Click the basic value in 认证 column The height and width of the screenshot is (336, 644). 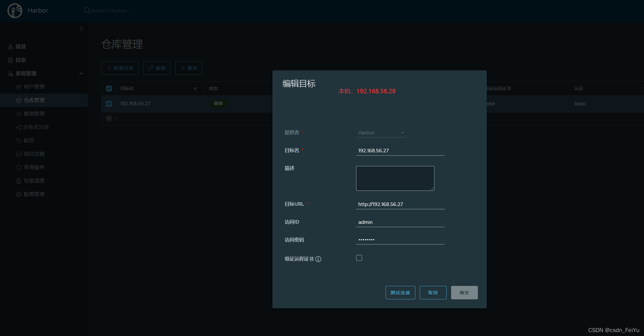(580, 103)
